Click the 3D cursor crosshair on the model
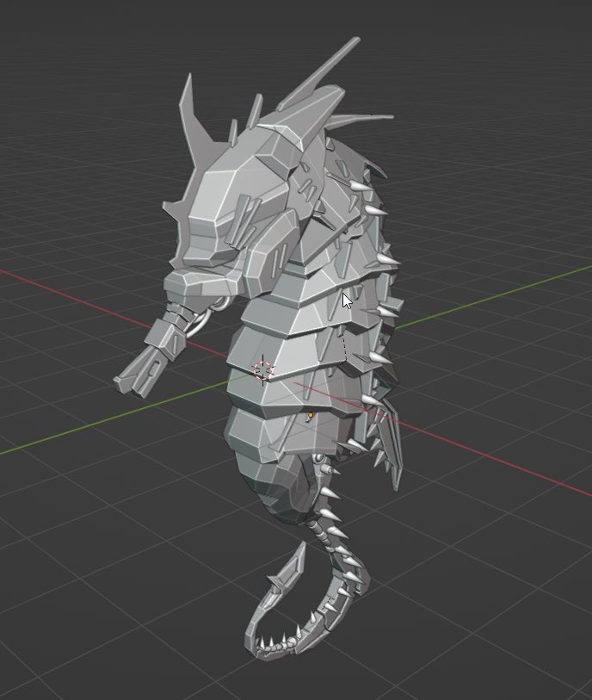592x700 pixels. tap(263, 370)
